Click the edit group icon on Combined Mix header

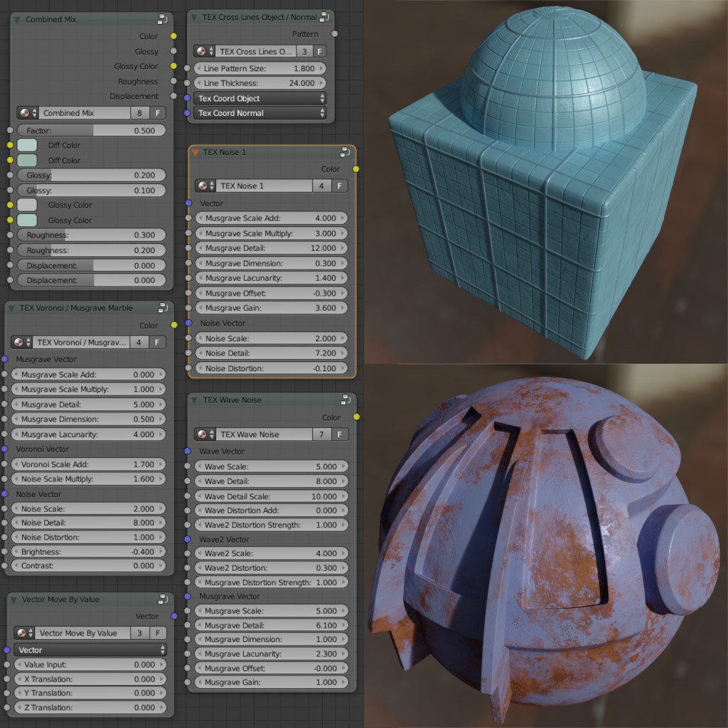162,19
